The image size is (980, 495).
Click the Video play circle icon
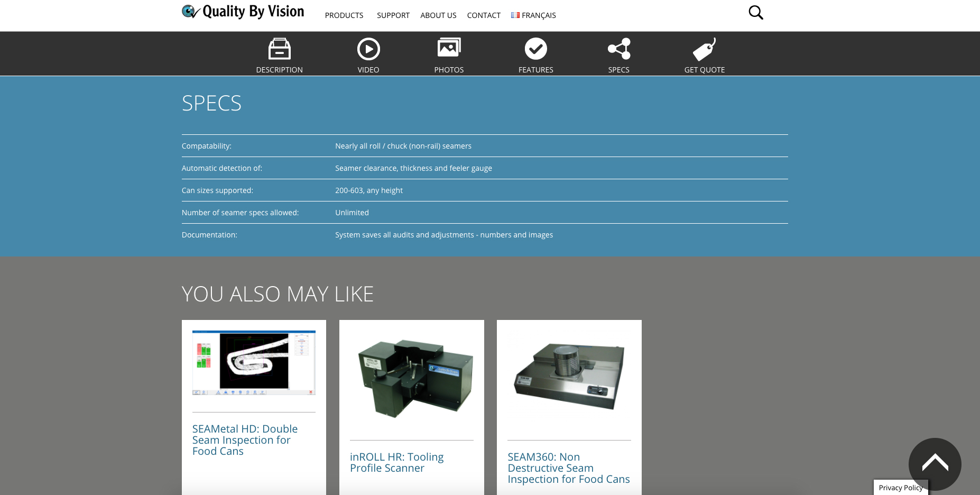pos(368,49)
